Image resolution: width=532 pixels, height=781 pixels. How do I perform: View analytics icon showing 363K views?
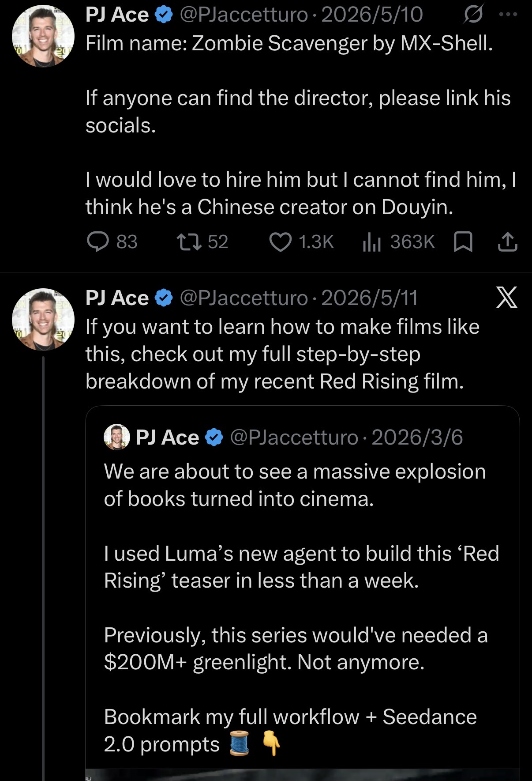point(371,242)
